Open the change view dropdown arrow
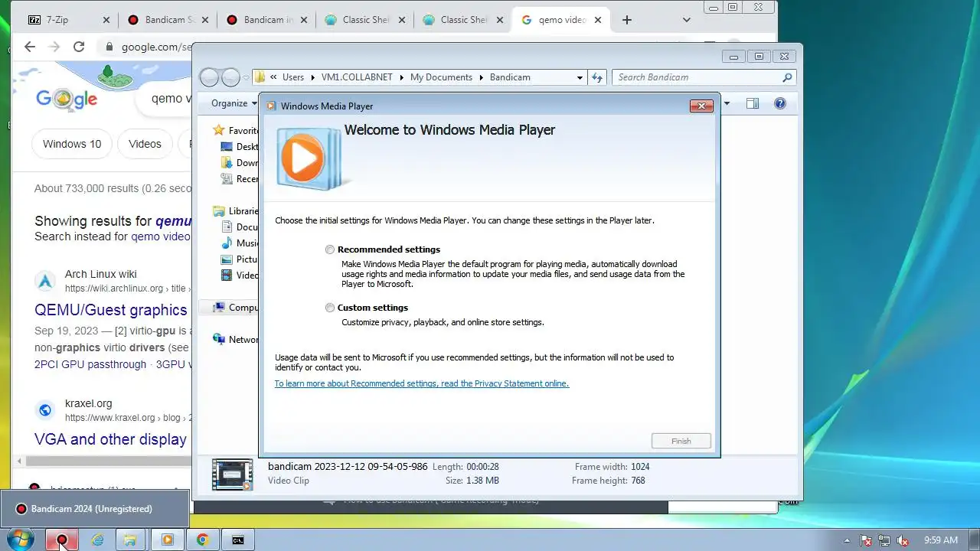 [727, 103]
